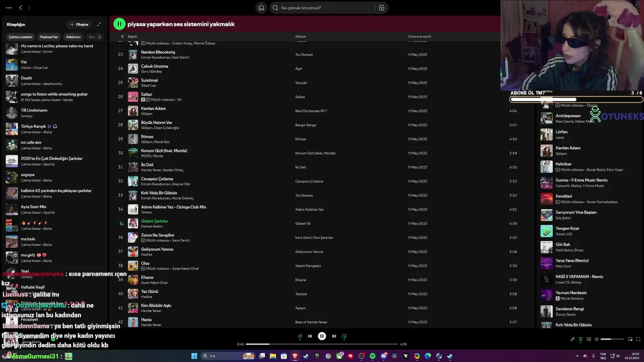Open Windows Start menu
The height and width of the screenshot is (362, 644).
click(194, 356)
